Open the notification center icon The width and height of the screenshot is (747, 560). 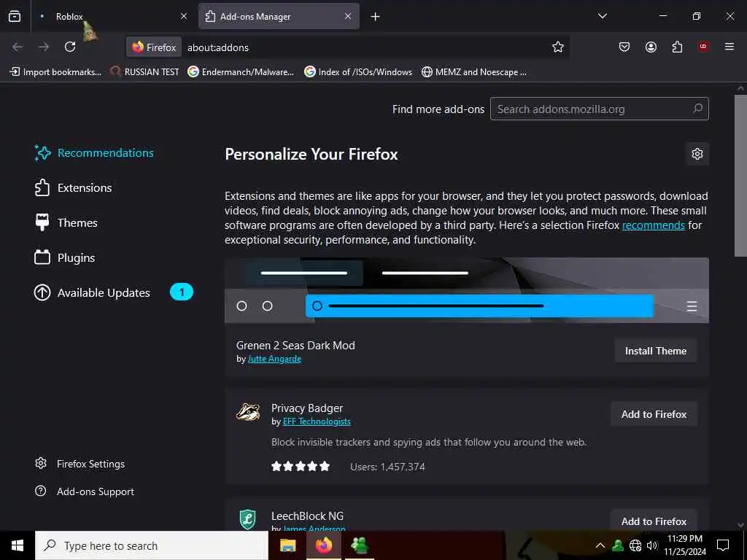(723, 545)
